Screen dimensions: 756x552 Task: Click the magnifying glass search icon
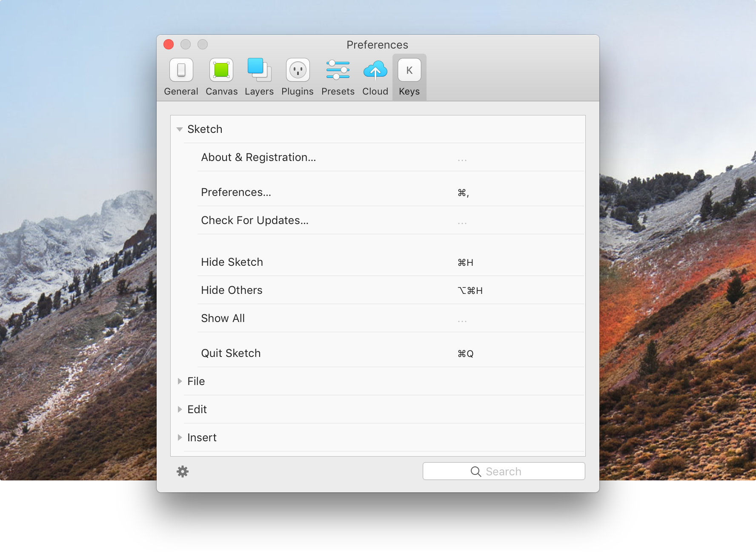pyautogui.click(x=476, y=471)
